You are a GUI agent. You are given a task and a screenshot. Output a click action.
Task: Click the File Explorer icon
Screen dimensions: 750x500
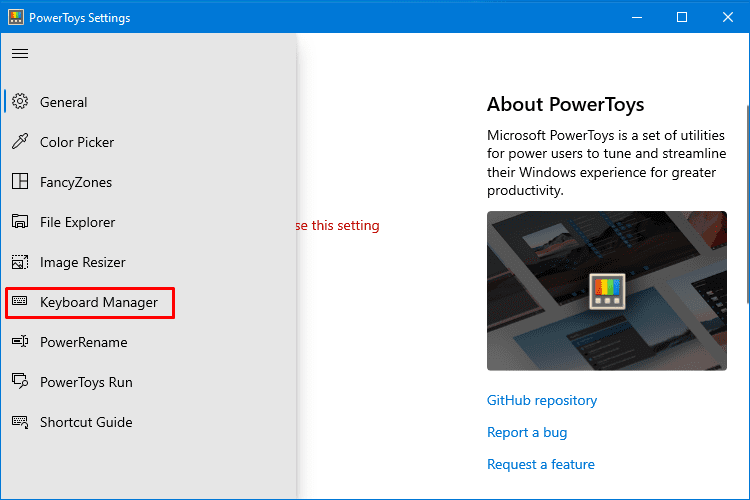coord(20,222)
